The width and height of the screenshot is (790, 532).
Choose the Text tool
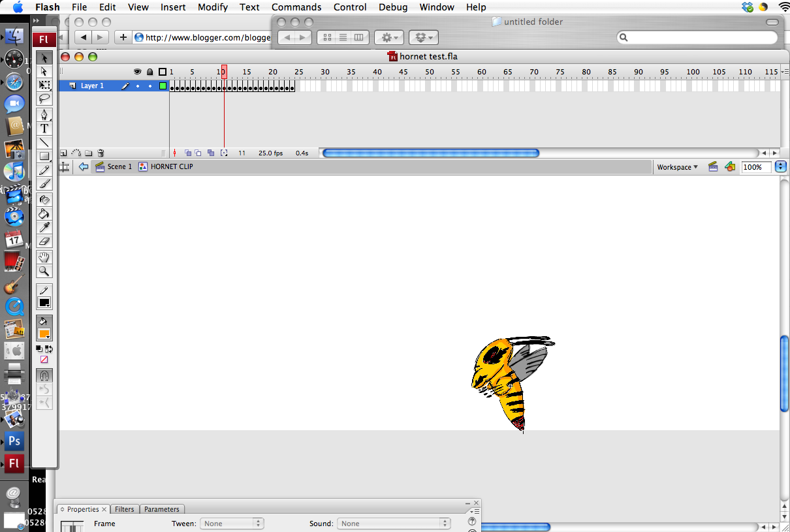tap(44, 129)
